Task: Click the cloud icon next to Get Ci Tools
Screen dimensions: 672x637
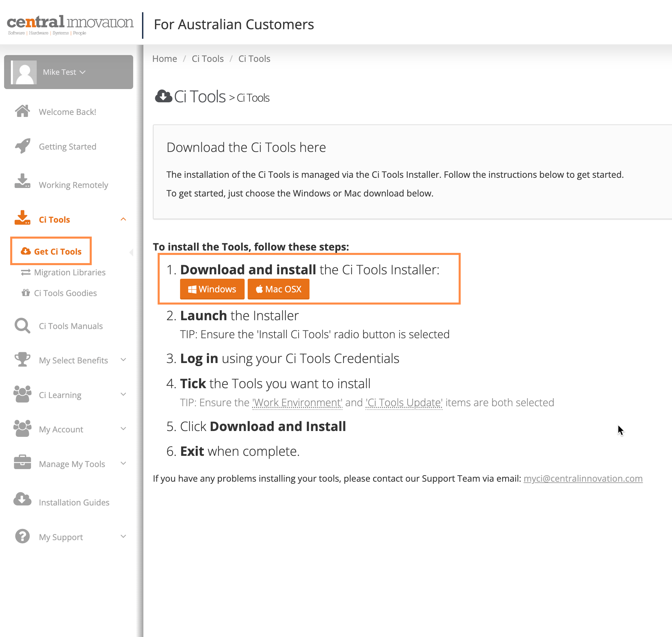Action: coord(26,251)
